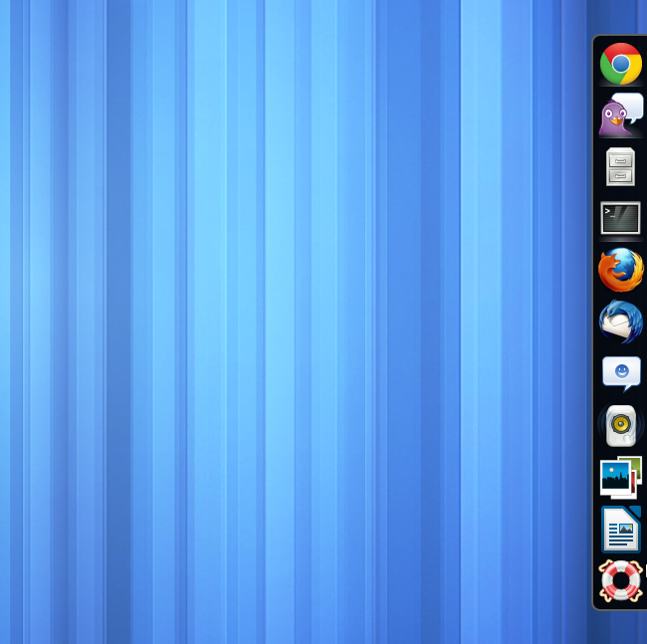Launch the Terminal from the dock
Screen dimensions: 647x644
[620, 218]
